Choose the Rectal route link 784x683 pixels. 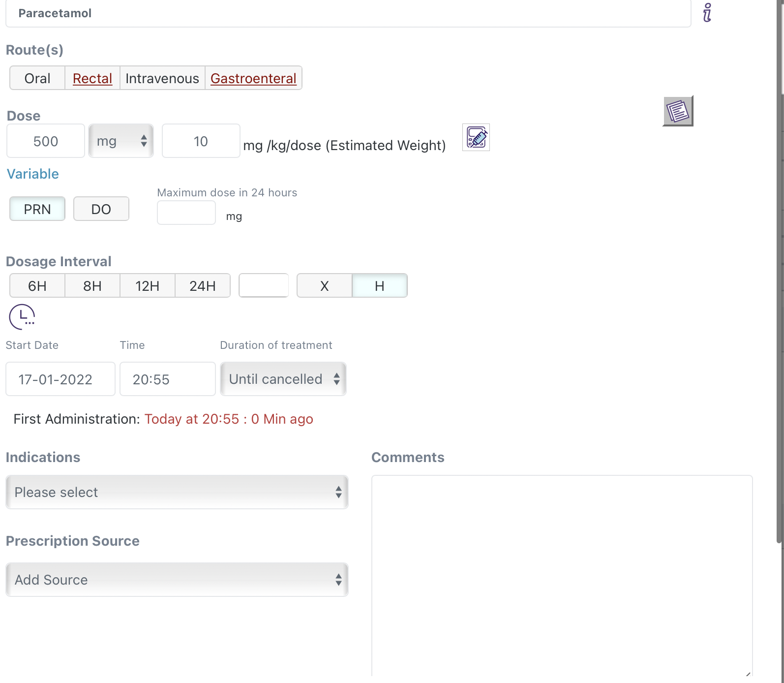pyautogui.click(x=92, y=78)
